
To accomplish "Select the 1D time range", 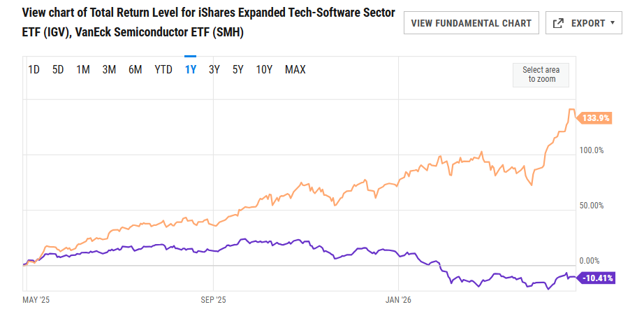I will tap(34, 69).
